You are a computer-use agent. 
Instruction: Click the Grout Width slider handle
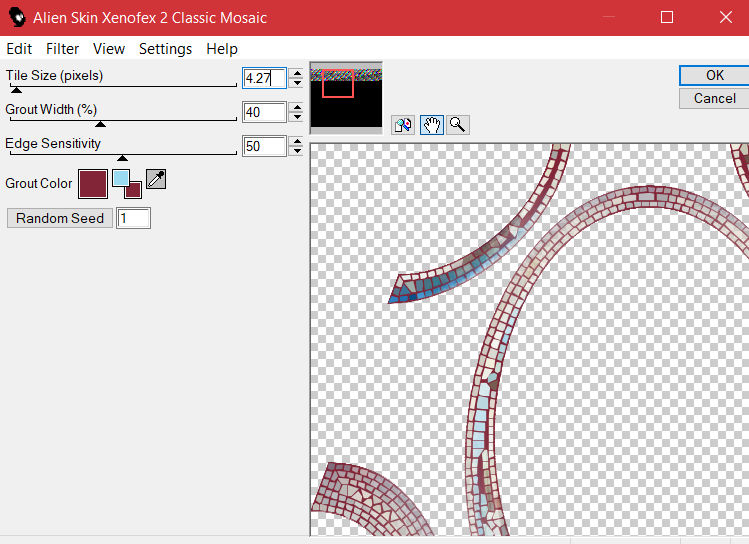[x=100, y=123]
